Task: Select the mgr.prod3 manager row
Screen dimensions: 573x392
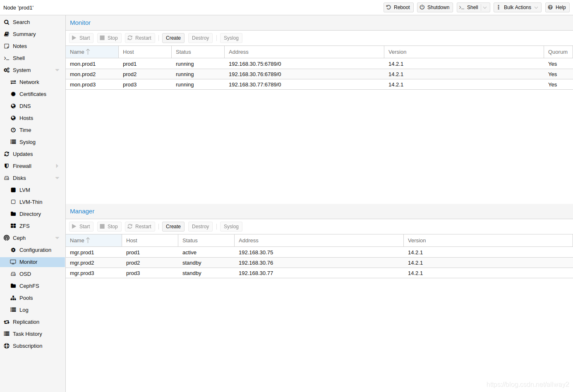Action: point(319,273)
